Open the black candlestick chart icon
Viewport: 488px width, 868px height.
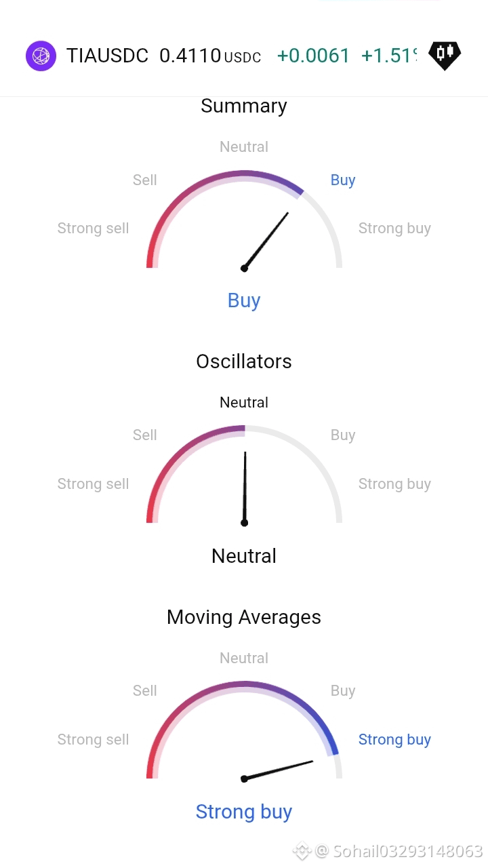tap(445, 56)
